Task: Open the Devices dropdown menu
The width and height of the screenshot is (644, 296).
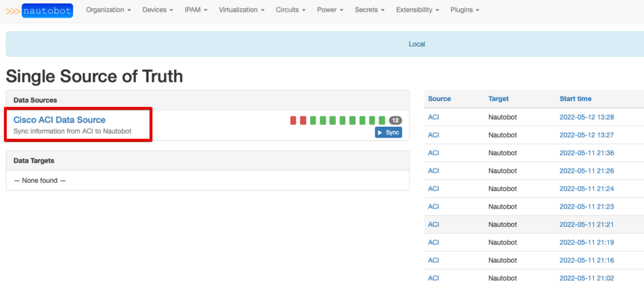Action: (158, 10)
